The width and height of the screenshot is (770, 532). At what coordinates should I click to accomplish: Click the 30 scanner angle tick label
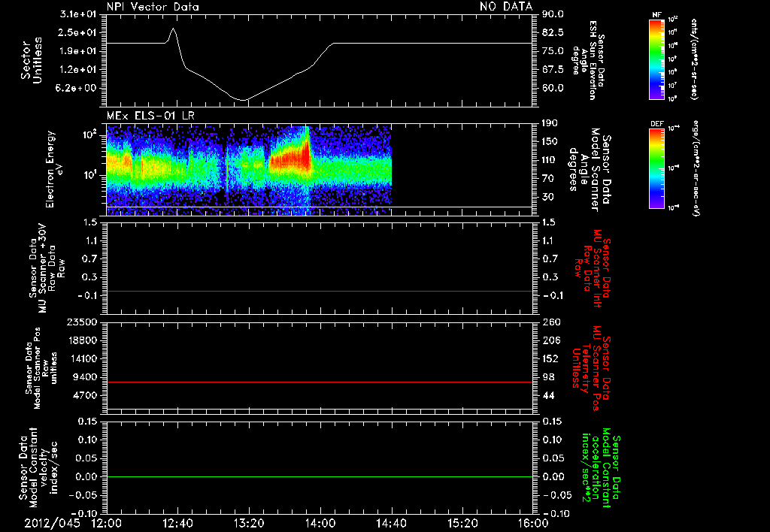point(547,197)
